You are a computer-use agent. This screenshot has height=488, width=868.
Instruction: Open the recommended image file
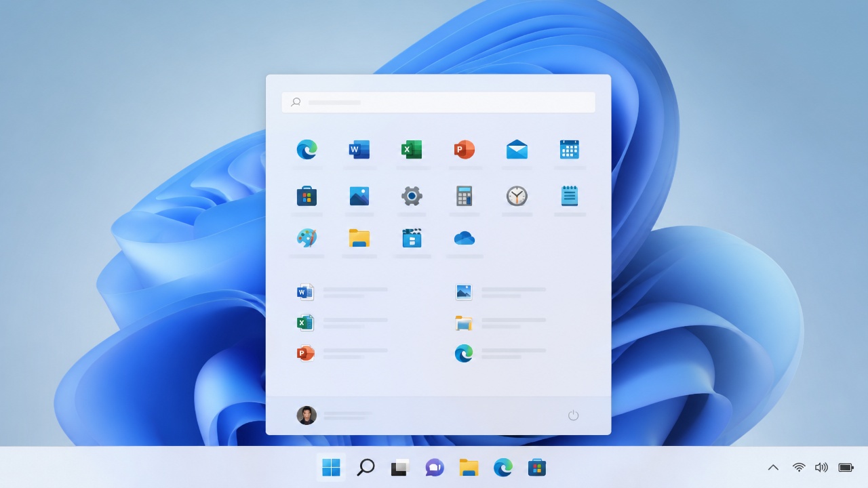coord(464,292)
